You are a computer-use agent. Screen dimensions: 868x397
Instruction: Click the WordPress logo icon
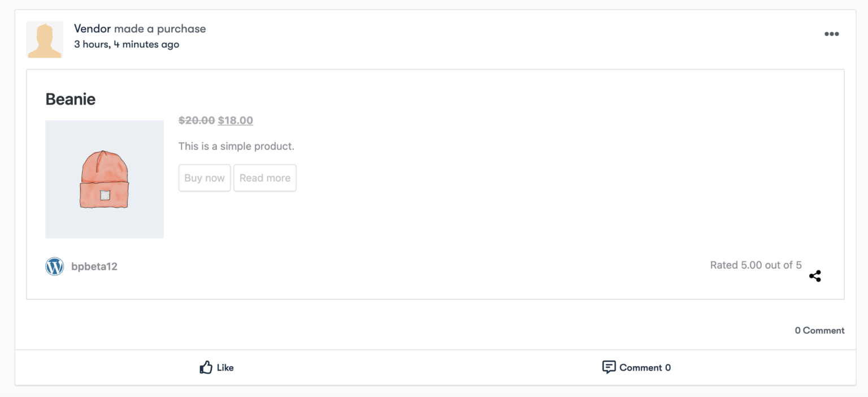[55, 267]
